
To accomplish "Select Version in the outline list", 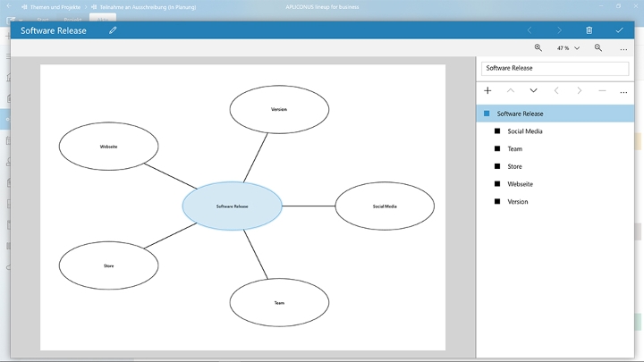I will [555, 202].
